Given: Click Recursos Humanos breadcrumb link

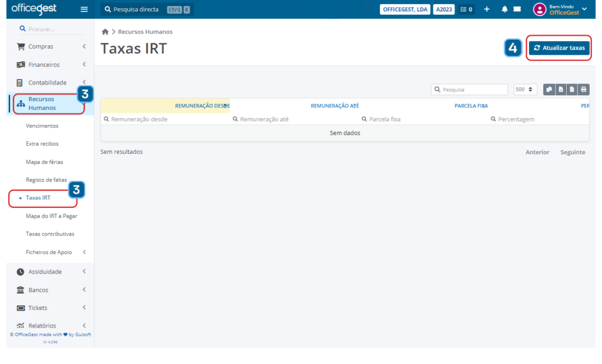Looking at the screenshot, I should (x=145, y=32).
